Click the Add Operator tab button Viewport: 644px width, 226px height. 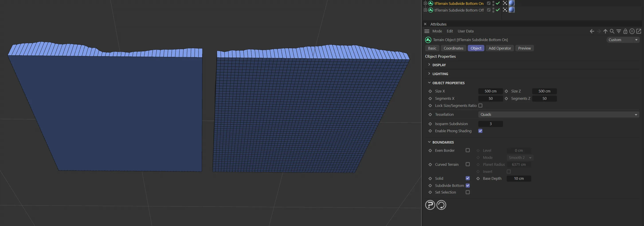(x=499, y=48)
